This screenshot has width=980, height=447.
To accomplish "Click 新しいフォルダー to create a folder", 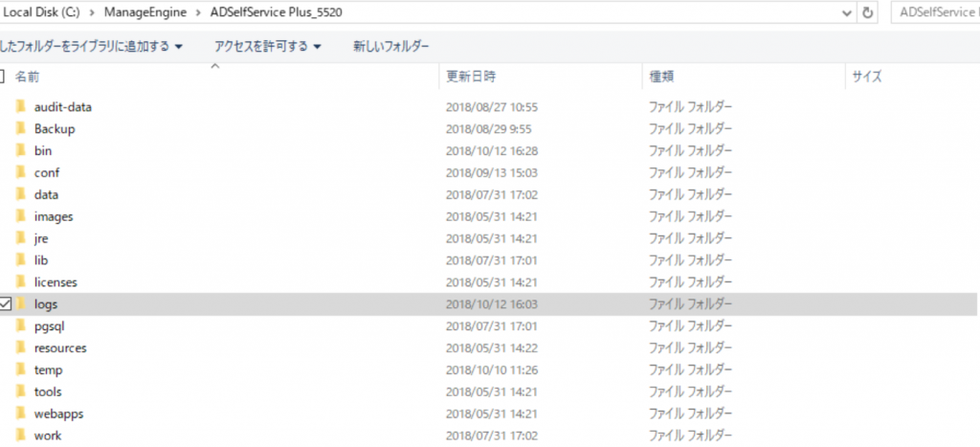I will click(x=391, y=46).
